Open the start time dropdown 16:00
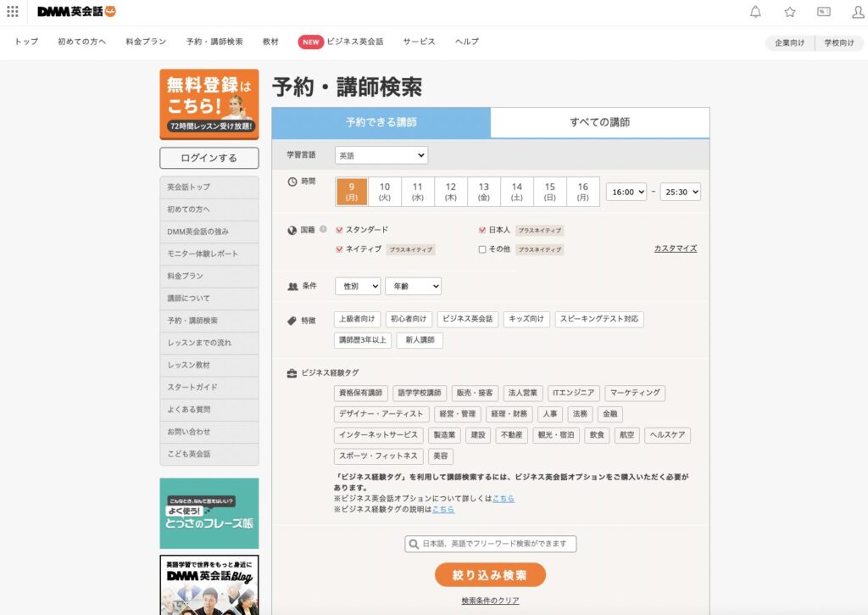The width and height of the screenshot is (868, 615). tap(626, 192)
